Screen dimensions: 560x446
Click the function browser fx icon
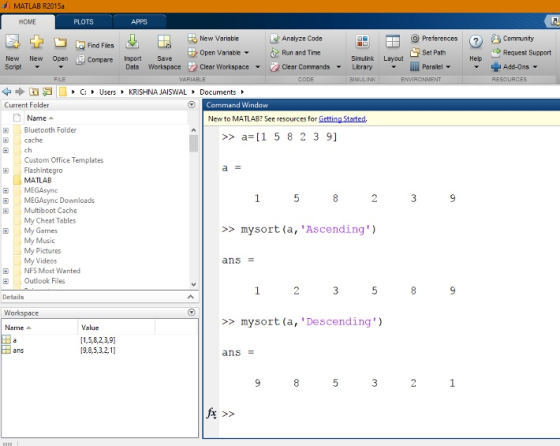point(211,414)
